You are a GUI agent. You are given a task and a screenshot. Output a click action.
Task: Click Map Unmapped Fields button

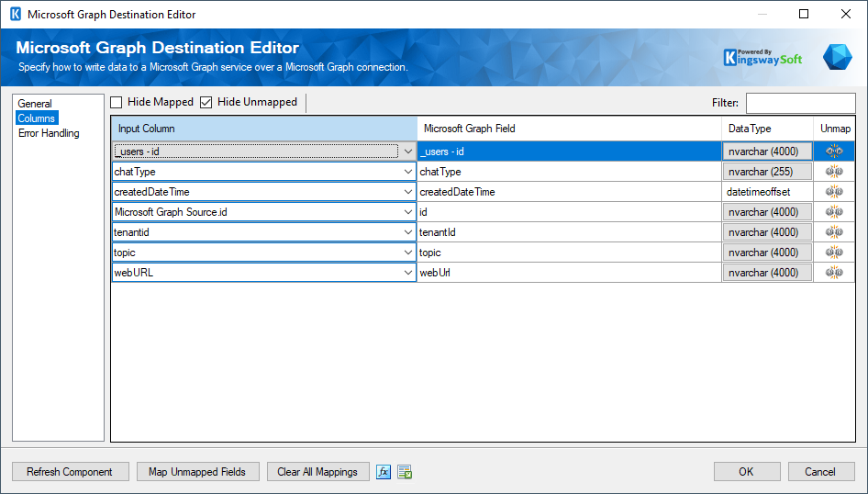tap(197, 472)
